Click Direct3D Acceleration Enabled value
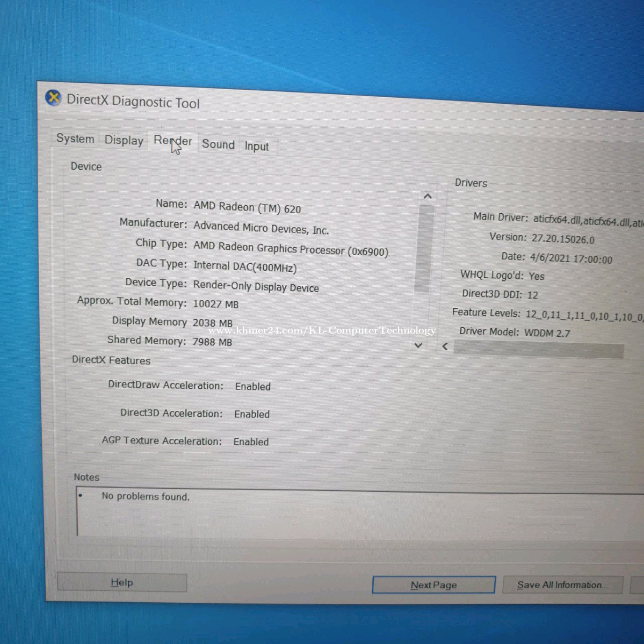The height and width of the screenshot is (644, 644). click(252, 414)
